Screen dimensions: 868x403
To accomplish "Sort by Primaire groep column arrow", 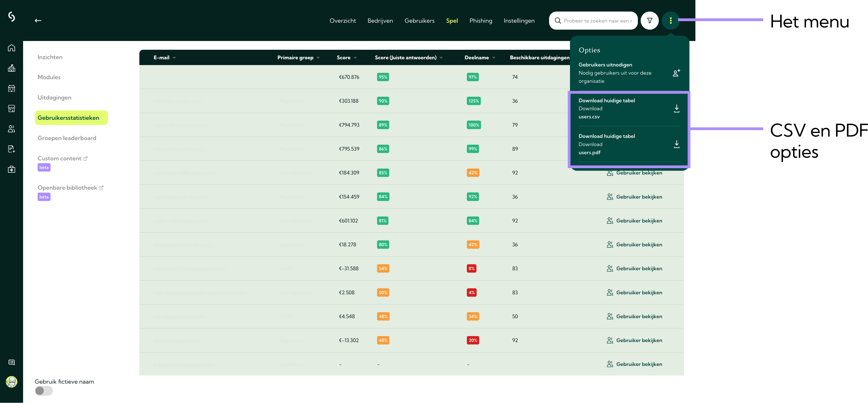I will [x=318, y=58].
